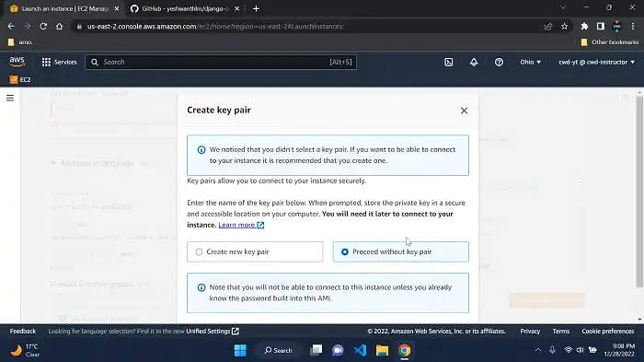Open the Chrome three-dot menu
The height and width of the screenshot is (362, 644).
633,27
